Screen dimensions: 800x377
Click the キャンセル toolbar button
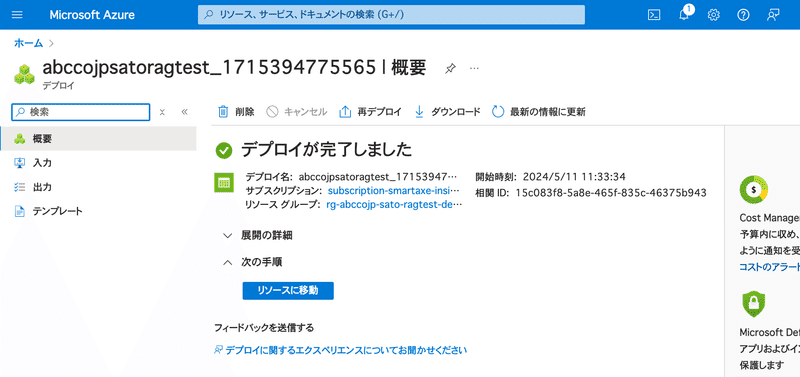296,112
